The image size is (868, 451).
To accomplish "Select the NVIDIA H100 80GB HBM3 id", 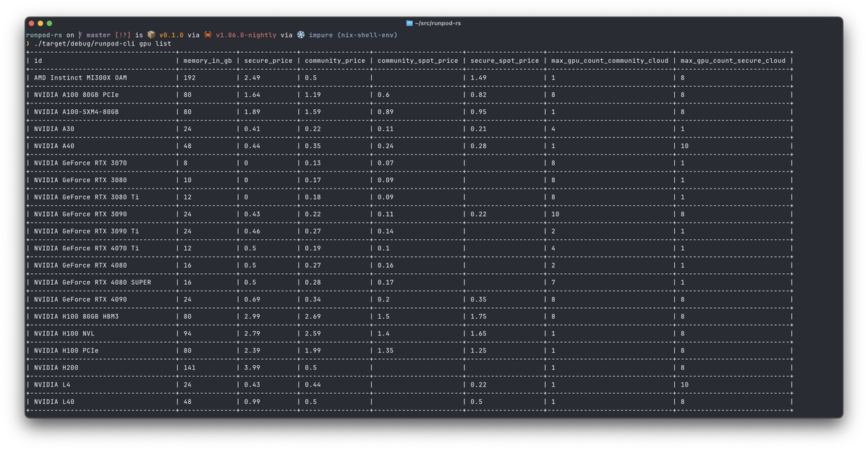I will coord(77,317).
